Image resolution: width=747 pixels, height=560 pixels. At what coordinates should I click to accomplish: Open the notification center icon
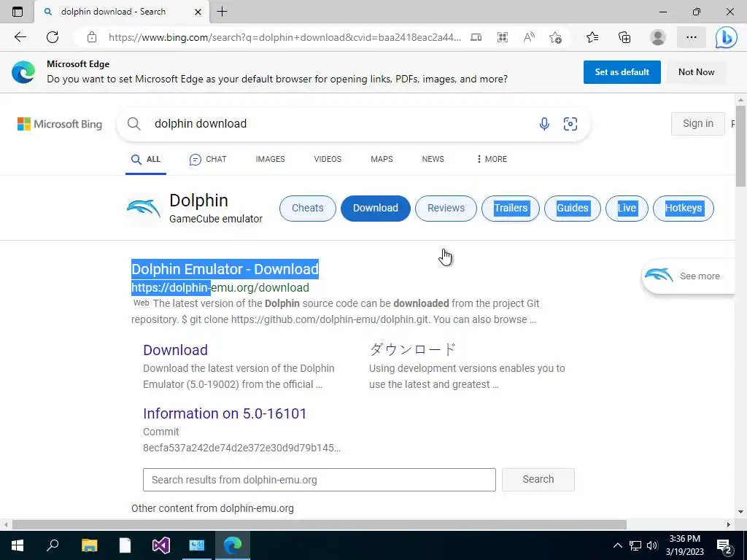coord(724,545)
